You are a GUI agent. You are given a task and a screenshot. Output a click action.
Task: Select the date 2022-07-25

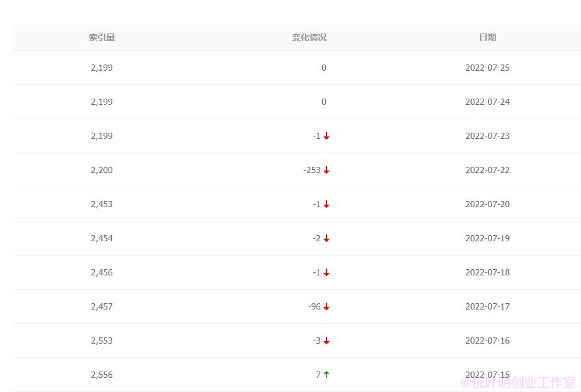[487, 68]
